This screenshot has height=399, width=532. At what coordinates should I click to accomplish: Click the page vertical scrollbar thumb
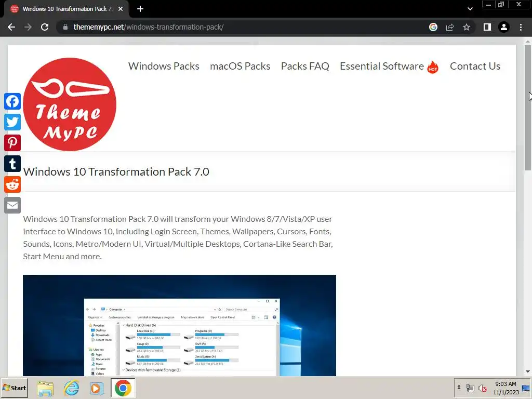click(527, 108)
